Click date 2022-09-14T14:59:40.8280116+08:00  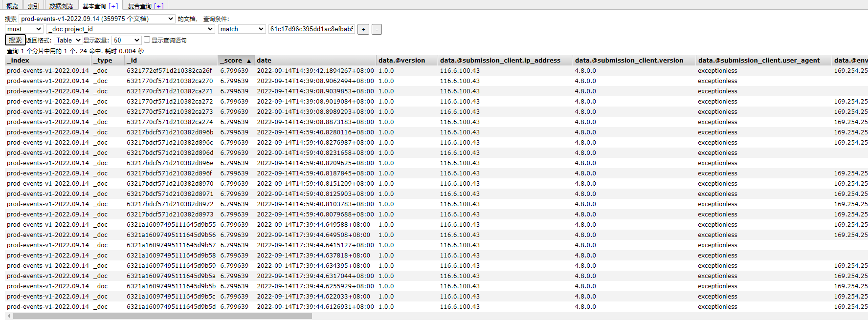coord(315,132)
